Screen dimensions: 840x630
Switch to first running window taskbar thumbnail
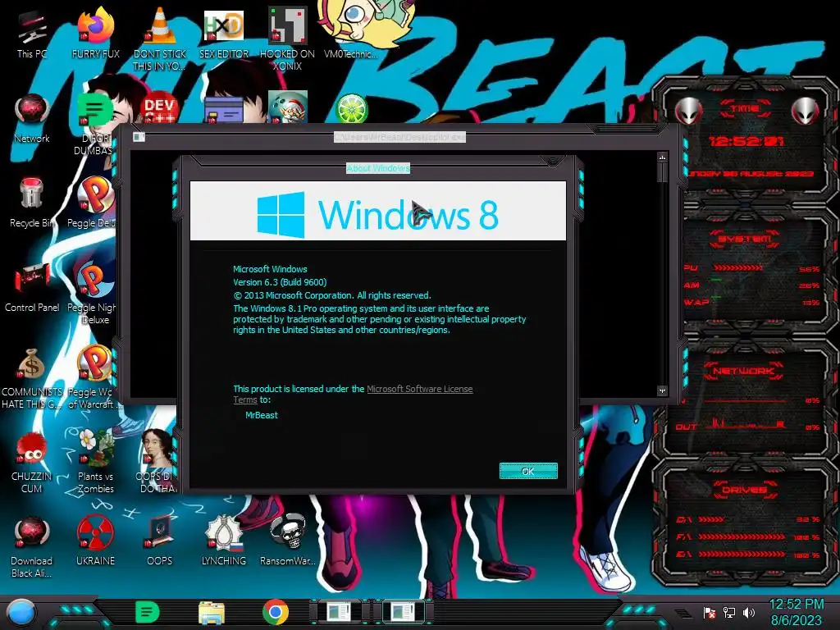pos(340,612)
